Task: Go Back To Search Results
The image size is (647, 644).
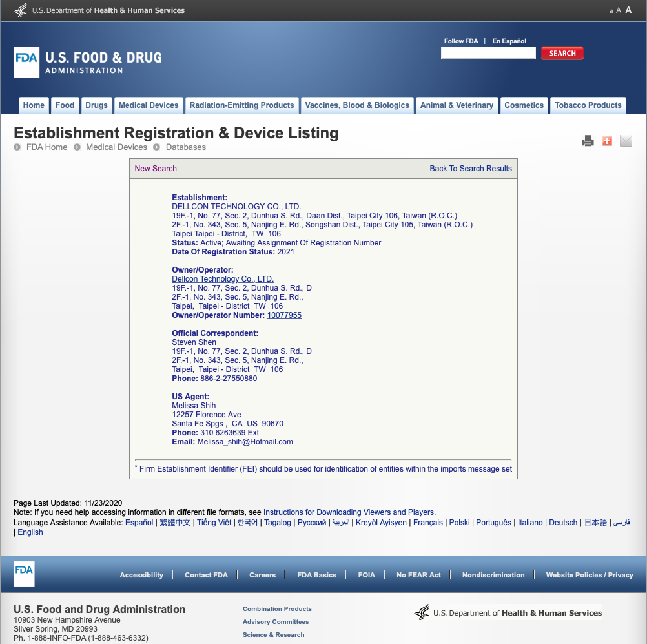Action: click(471, 169)
